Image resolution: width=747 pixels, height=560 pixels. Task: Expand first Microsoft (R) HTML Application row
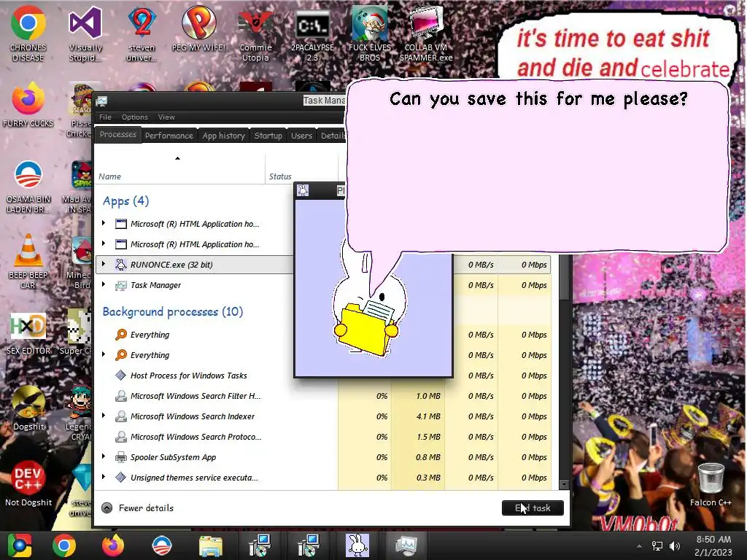[104, 223]
